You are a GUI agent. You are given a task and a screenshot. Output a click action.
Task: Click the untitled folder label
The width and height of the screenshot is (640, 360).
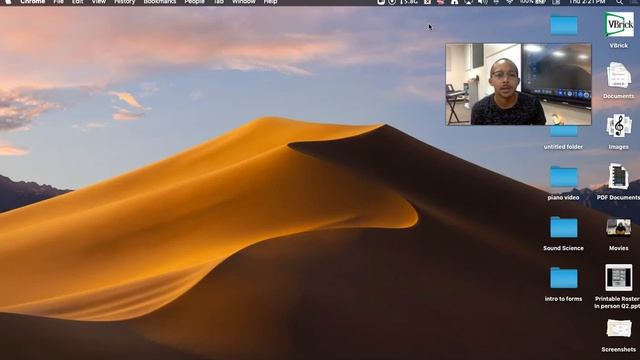[x=563, y=147]
